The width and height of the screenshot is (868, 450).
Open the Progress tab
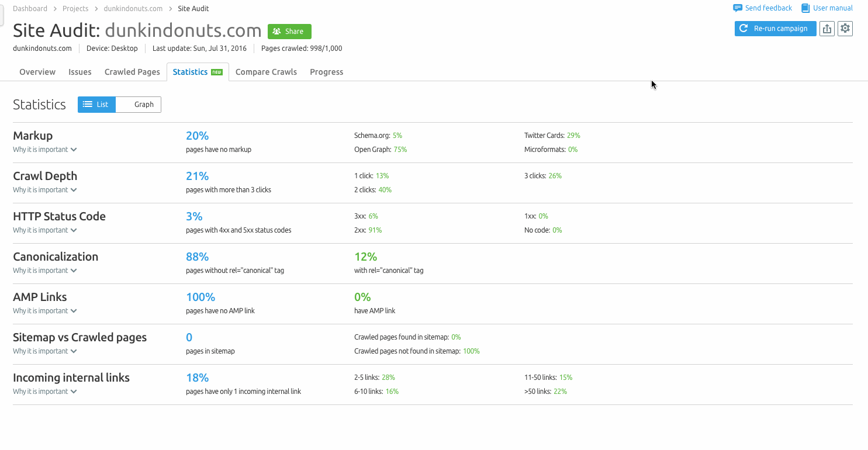pyautogui.click(x=327, y=72)
